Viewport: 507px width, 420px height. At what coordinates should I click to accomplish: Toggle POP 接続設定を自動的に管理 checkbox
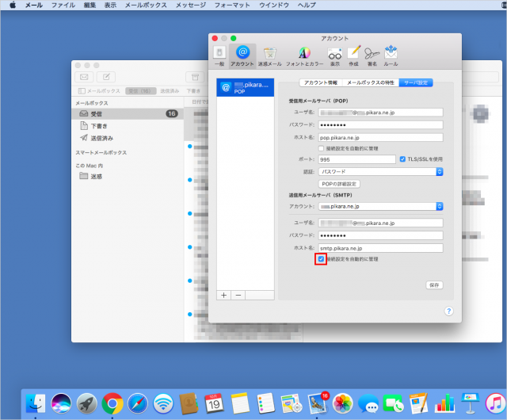pyautogui.click(x=321, y=148)
